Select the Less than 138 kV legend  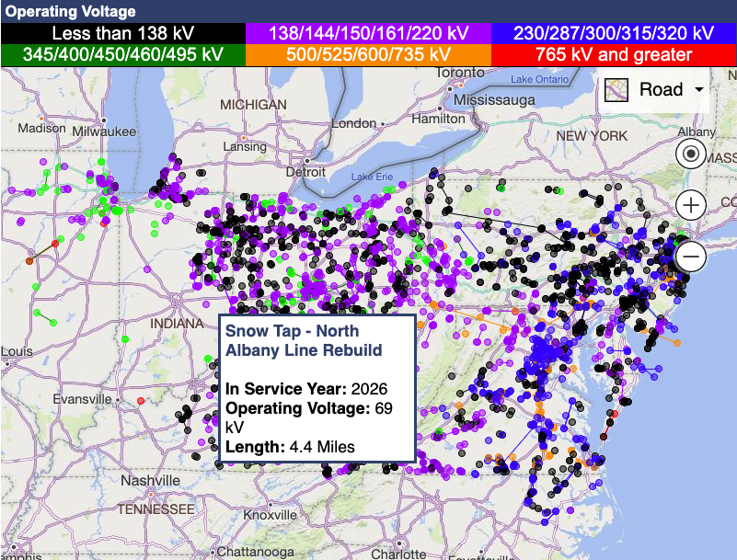[123, 33]
